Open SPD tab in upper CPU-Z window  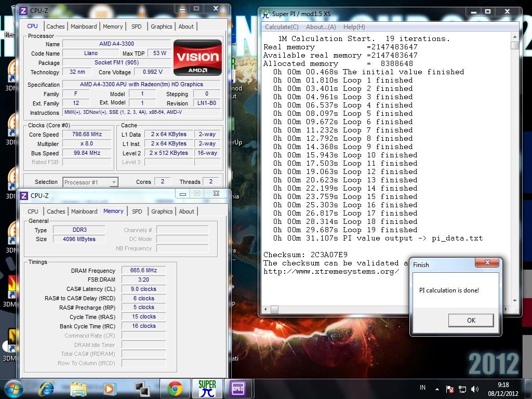(137, 26)
